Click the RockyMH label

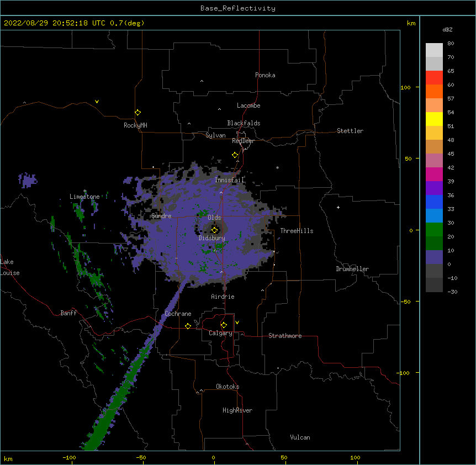(x=135, y=125)
